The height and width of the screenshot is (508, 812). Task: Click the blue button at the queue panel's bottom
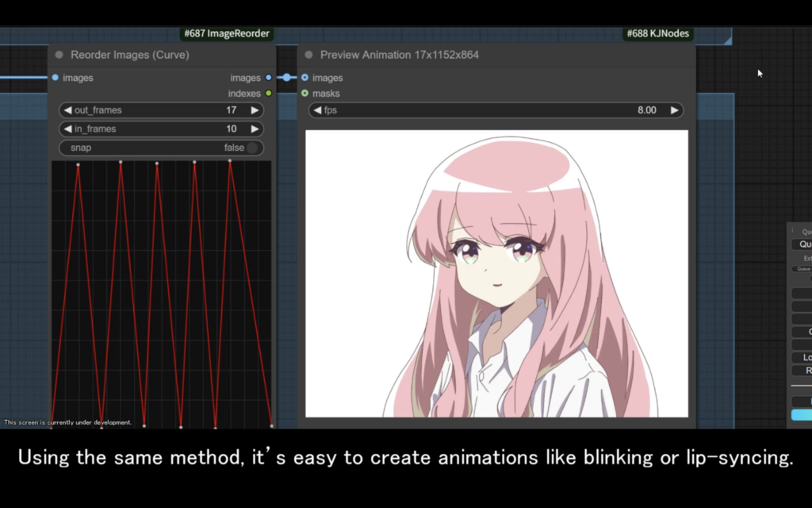[802, 414]
